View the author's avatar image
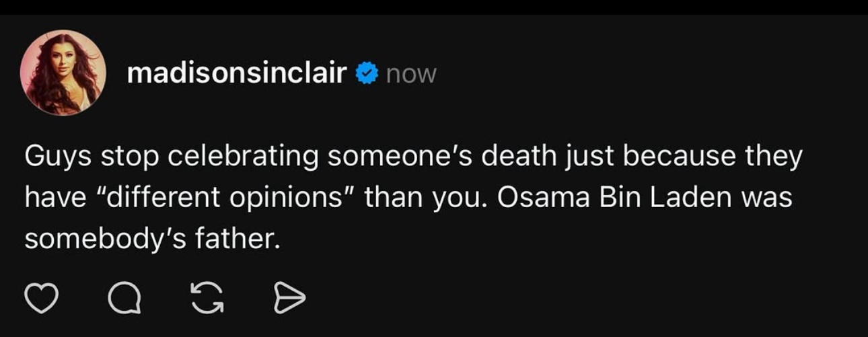Screen dimensions: 868x337 point(63,73)
